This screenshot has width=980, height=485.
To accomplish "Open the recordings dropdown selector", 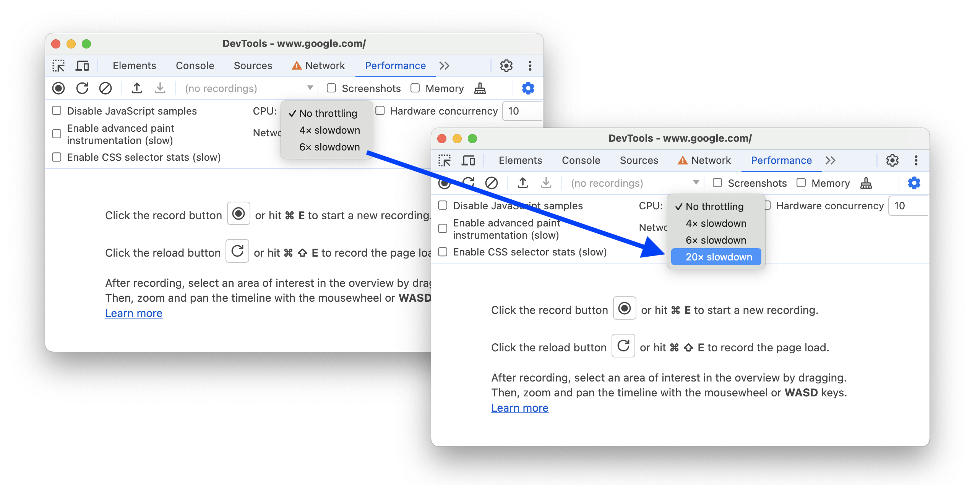I will [696, 183].
